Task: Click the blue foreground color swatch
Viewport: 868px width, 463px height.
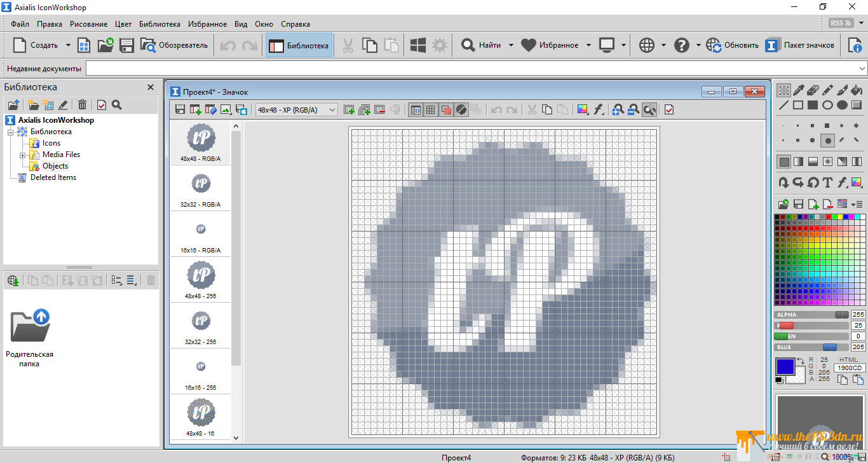Action: coord(785,366)
